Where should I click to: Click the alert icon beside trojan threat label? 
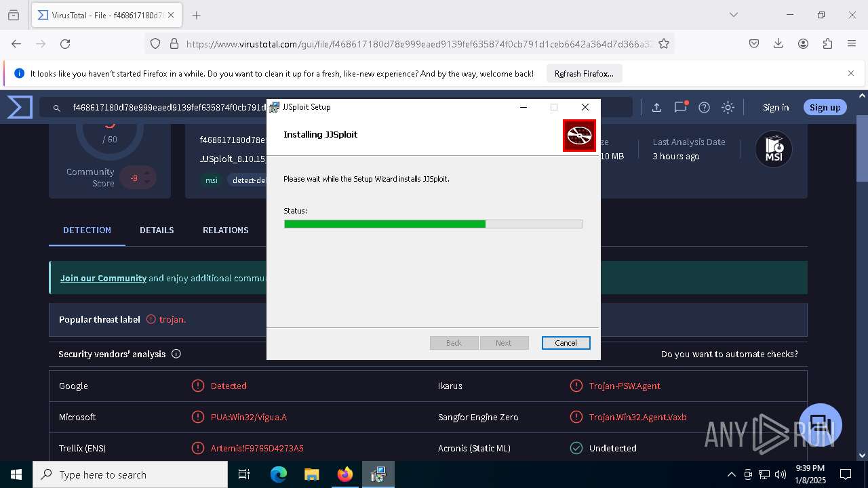[x=151, y=319]
